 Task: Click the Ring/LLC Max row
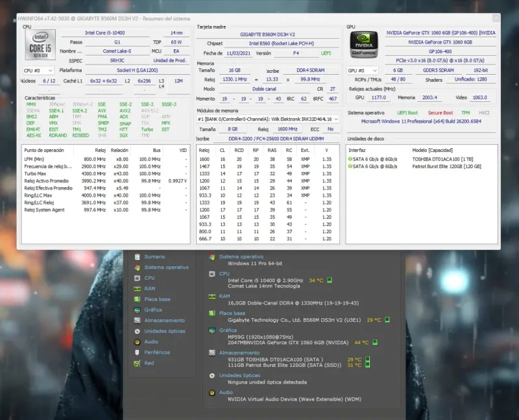point(106,195)
